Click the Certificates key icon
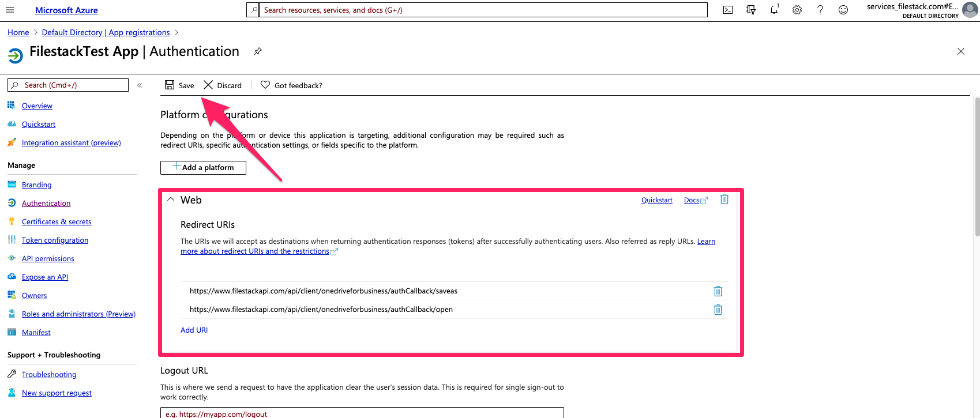 pyautogui.click(x=12, y=221)
